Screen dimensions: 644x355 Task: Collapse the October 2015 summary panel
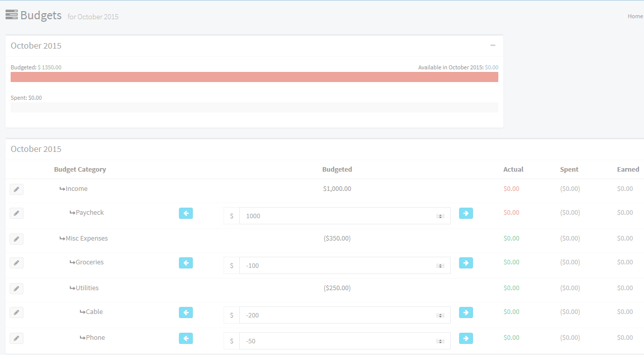[493, 46]
